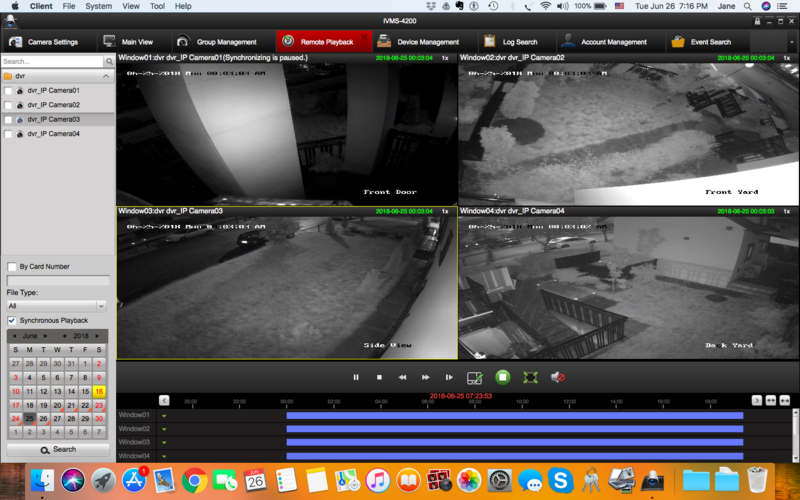
Task: Click the single frame step icon
Action: coord(449,378)
